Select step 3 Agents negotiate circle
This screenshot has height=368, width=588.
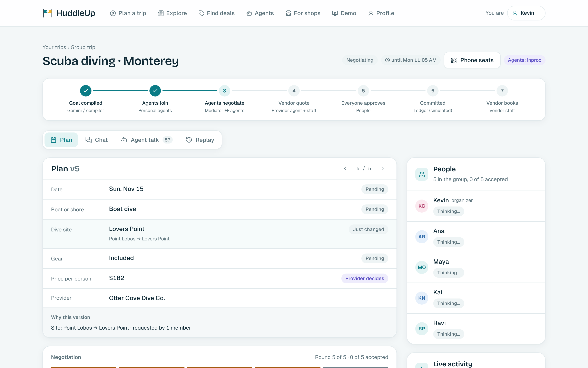pos(225,91)
